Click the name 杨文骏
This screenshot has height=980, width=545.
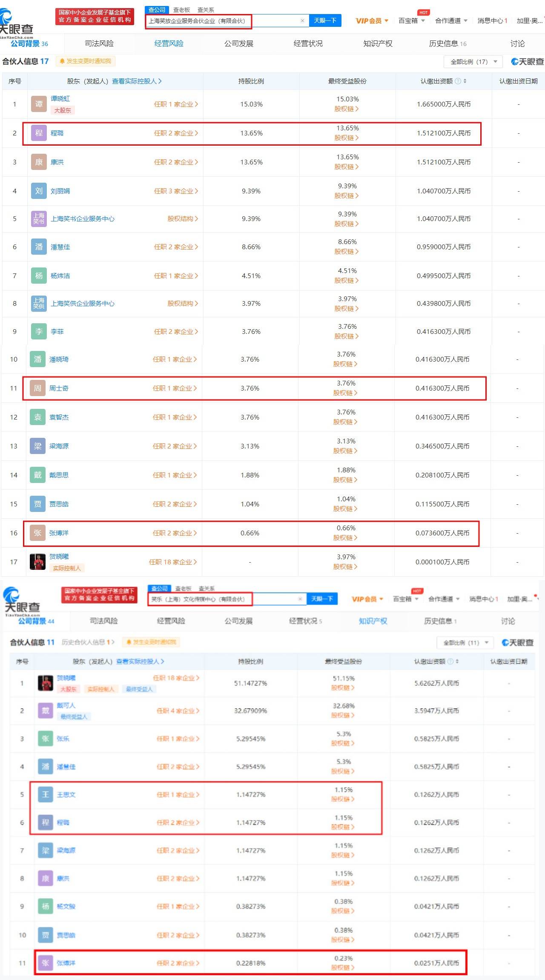tap(66, 907)
